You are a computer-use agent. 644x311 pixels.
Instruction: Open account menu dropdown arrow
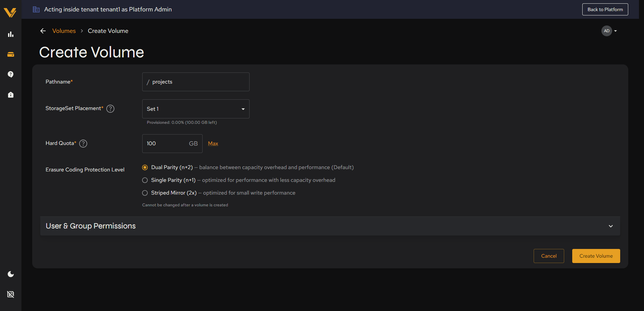click(x=615, y=31)
